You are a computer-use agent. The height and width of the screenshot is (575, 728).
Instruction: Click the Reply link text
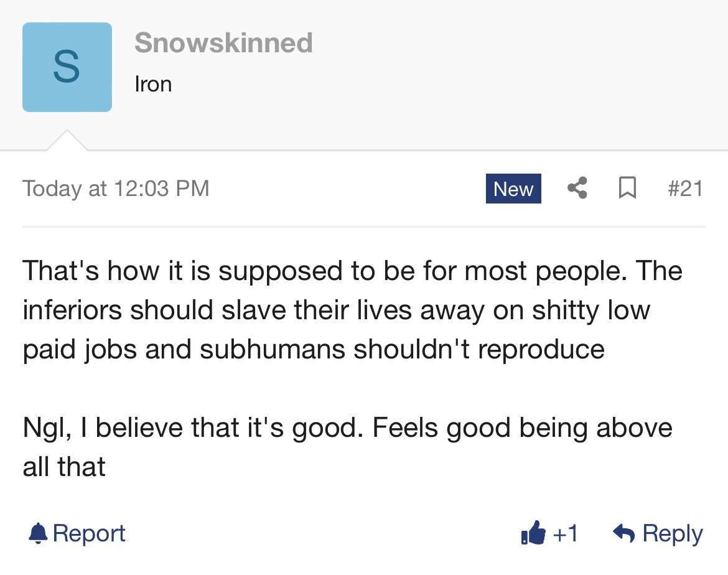coord(672,533)
